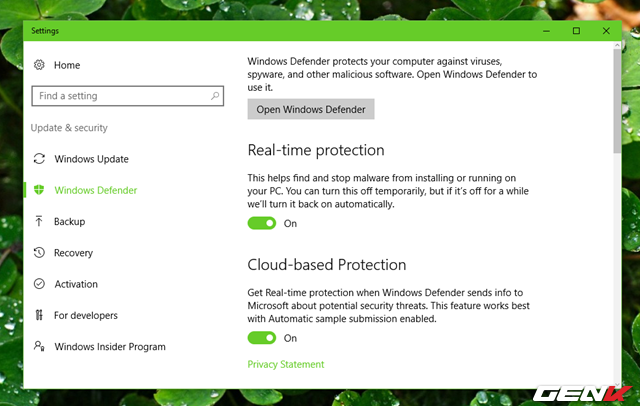Image resolution: width=640 pixels, height=406 pixels.
Task: Click the Activation checkmark circle icon
Action: click(39, 284)
